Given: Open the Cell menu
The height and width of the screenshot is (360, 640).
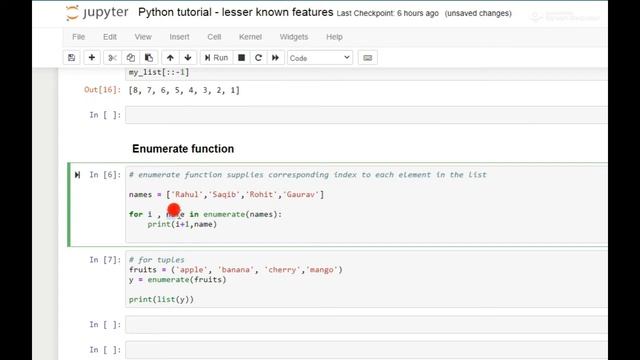Looking at the screenshot, I should 214,37.
